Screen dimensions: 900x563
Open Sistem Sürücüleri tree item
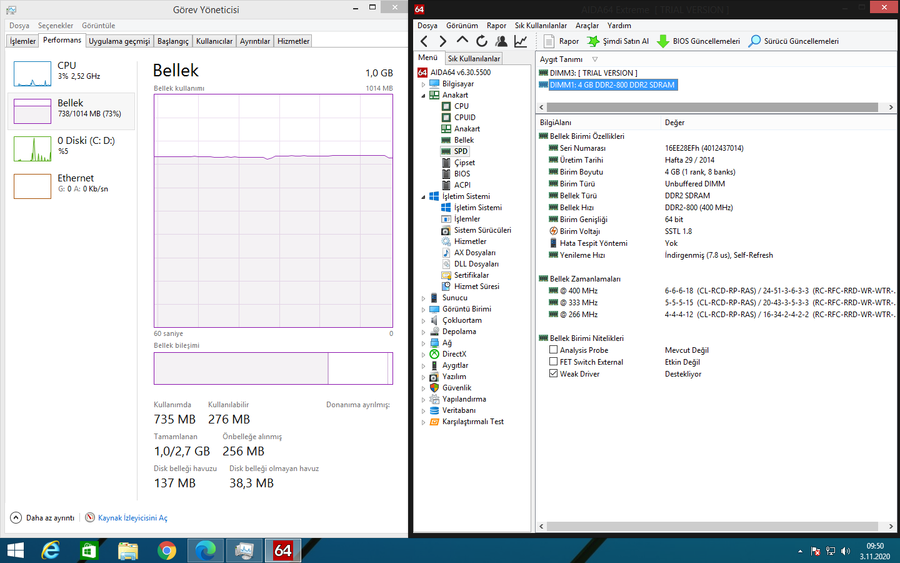[x=482, y=230]
